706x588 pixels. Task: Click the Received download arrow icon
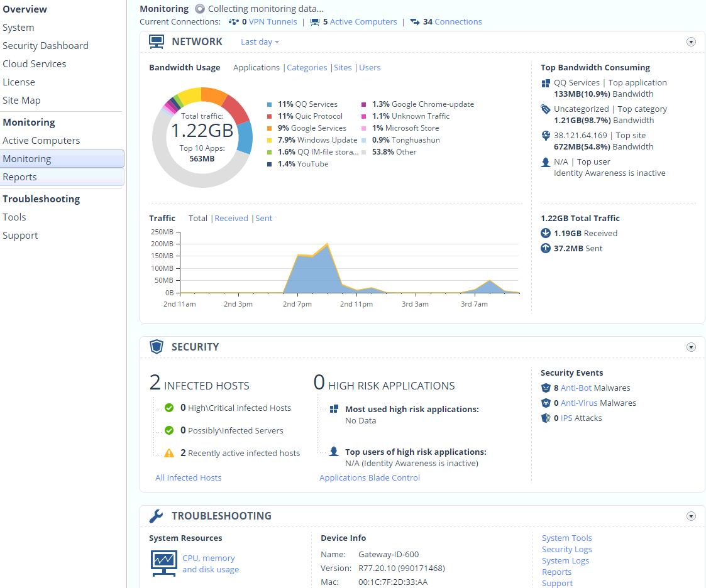546,233
